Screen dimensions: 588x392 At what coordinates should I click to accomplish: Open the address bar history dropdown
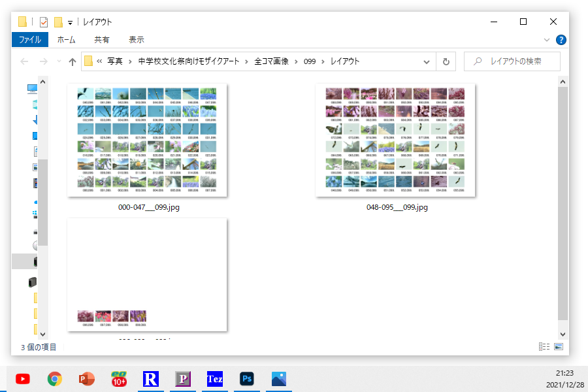pos(427,62)
